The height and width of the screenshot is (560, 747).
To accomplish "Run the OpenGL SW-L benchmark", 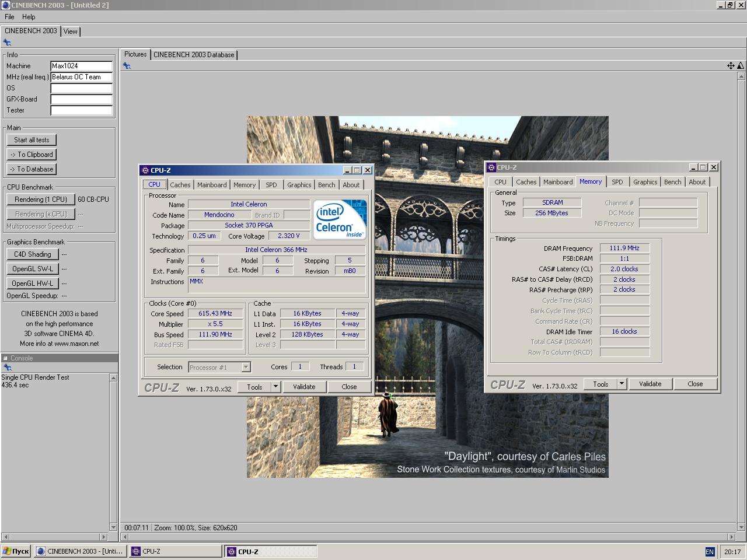I will coord(33,269).
